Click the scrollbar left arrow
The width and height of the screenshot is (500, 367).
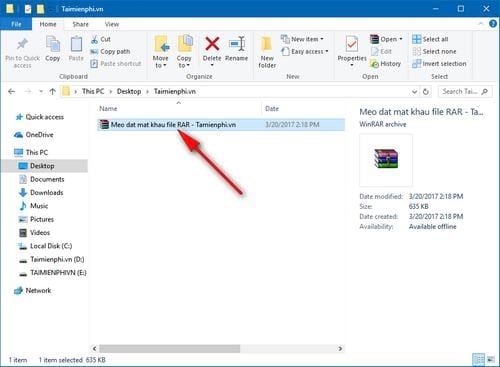coord(94,349)
